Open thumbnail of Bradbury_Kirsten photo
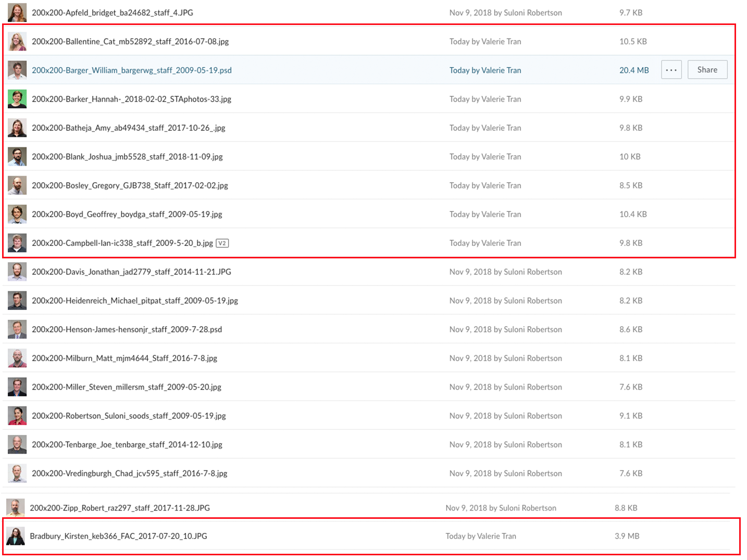Image resolution: width=747 pixels, height=560 pixels. click(x=16, y=536)
